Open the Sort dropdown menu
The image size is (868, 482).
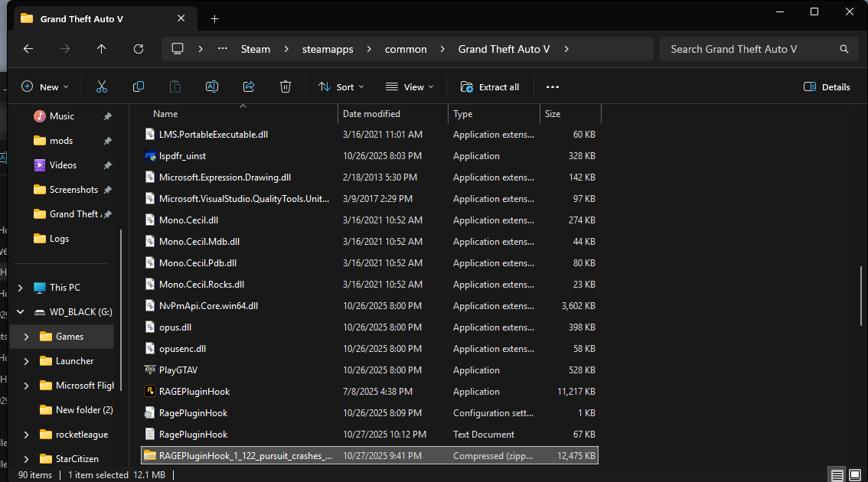(341, 87)
